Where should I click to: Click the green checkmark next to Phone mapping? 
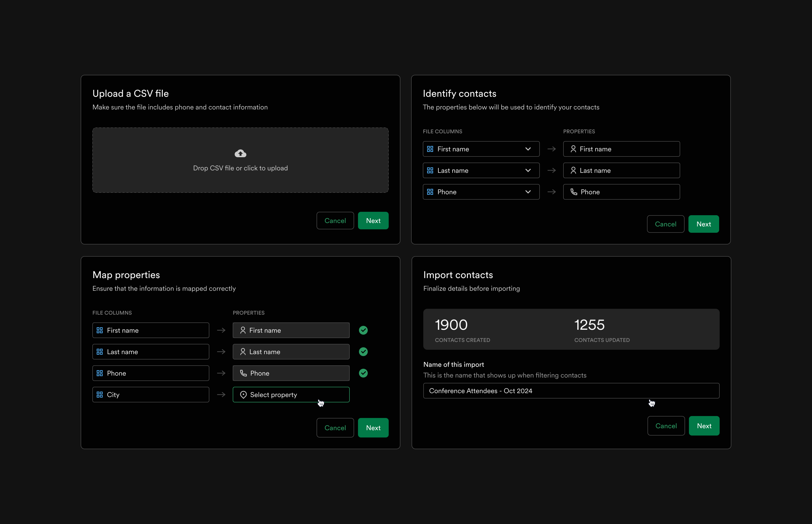click(363, 373)
